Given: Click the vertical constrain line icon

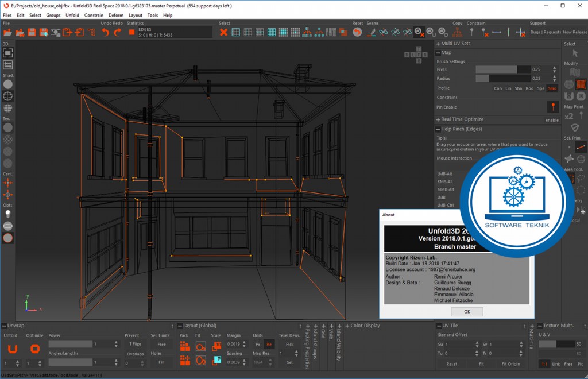Looking at the screenshot, I should [x=509, y=33].
